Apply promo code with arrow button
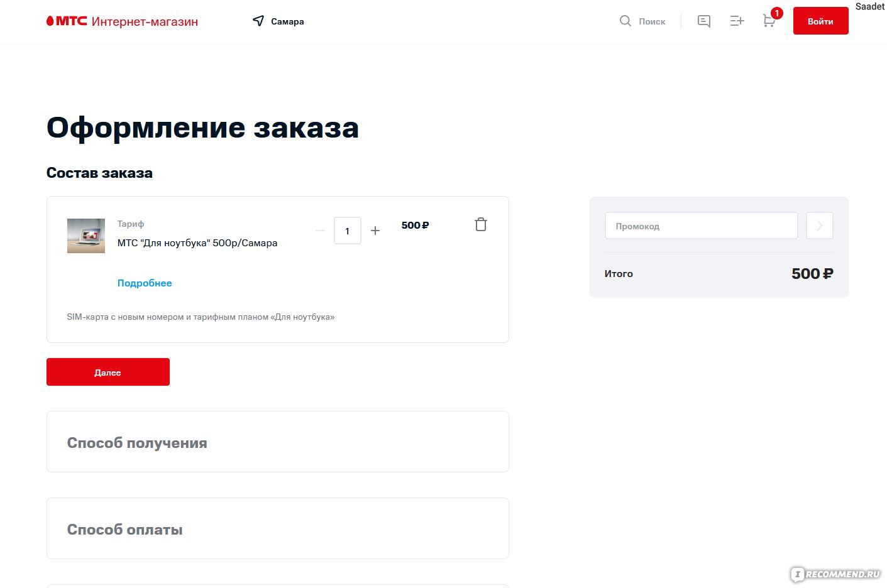This screenshot has width=887, height=588. click(x=820, y=226)
